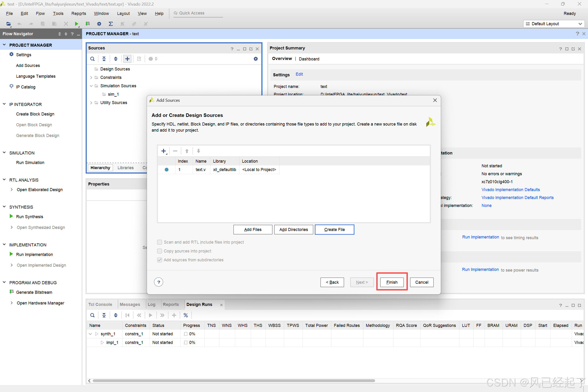Click minus remove icon in Add Sources dialog
The height and width of the screenshot is (392, 588).
(x=175, y=151)
